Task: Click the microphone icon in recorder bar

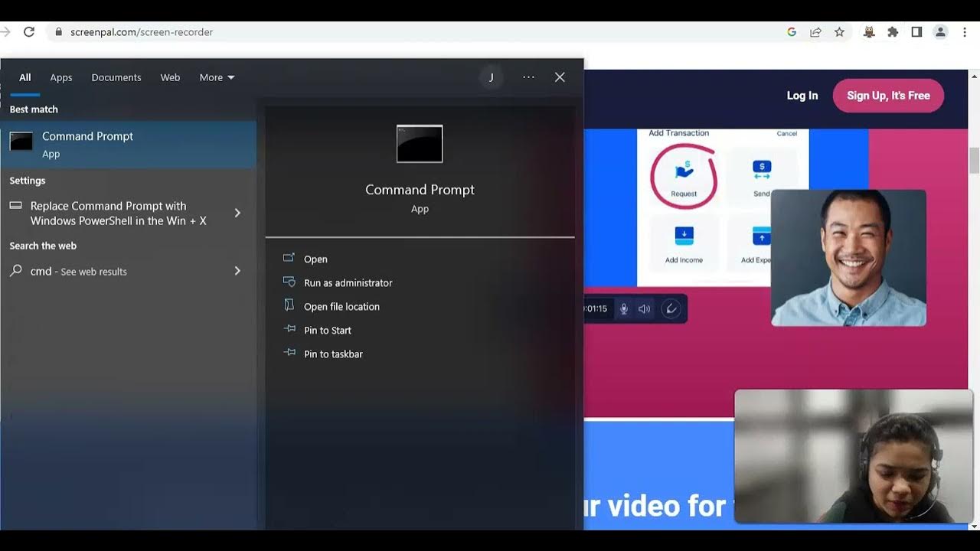Action: coord(624,309)
